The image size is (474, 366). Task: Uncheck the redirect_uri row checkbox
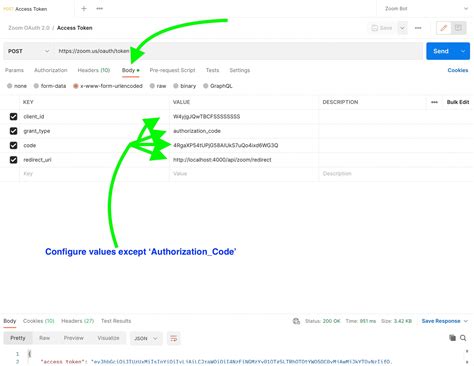point(13,160)
